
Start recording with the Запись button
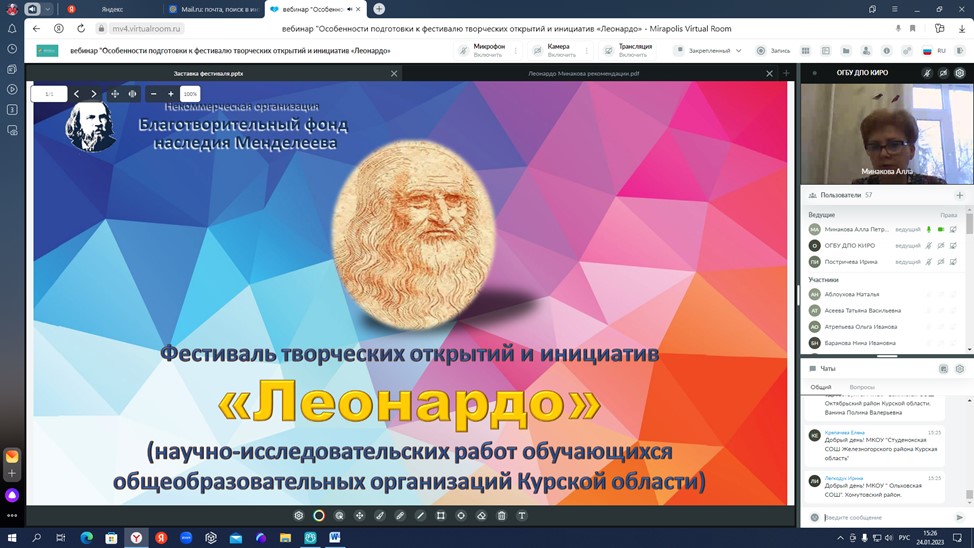pos(773,51)
